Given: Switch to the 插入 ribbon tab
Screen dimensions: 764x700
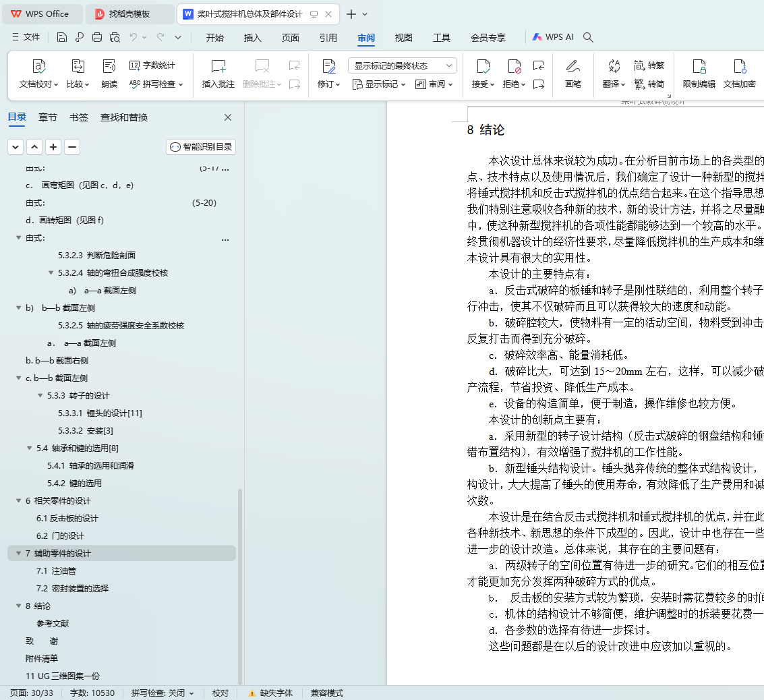Looking at the screenshot, I should click(x=252, y=38).
